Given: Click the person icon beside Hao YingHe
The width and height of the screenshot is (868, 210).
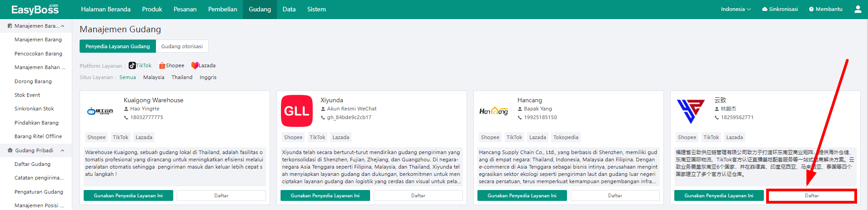Looking at the screenshot, I should tap(126, 109).
